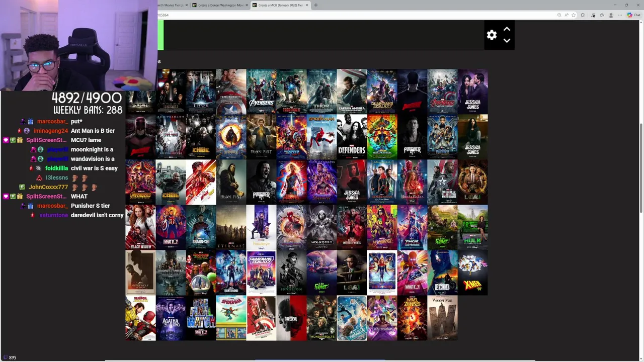Choose the Werewolf by Night poster

[140, 273]
